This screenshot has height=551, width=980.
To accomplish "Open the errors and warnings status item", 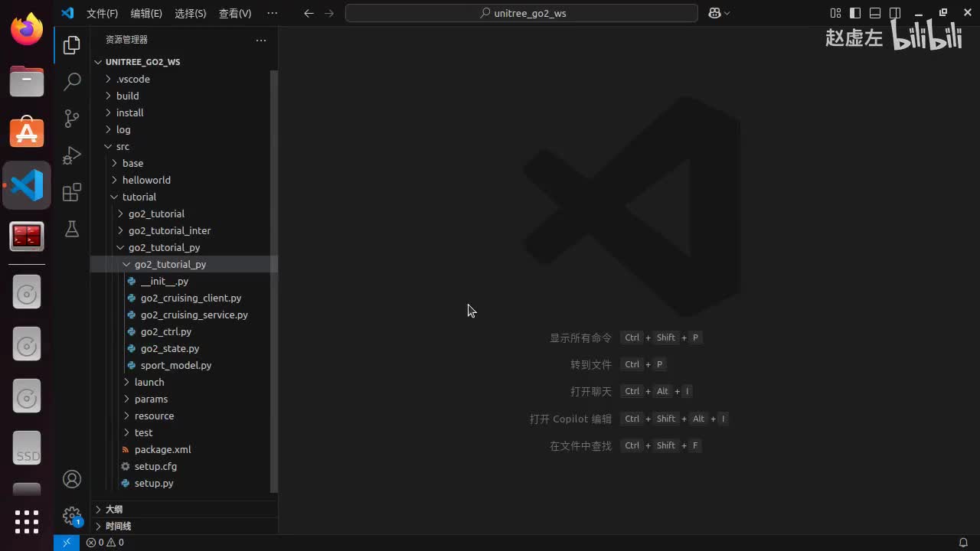I will tap(105, 543).
